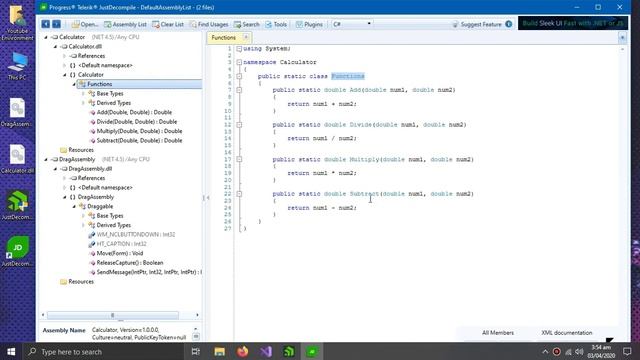
Task: Open File Explorer from the taskbar
Action: 220,351
